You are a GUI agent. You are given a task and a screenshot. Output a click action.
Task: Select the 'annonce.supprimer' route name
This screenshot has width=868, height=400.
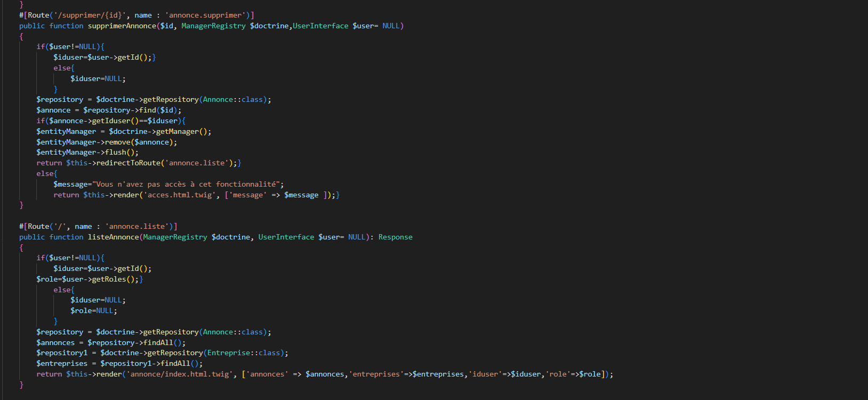click(207, 15)
